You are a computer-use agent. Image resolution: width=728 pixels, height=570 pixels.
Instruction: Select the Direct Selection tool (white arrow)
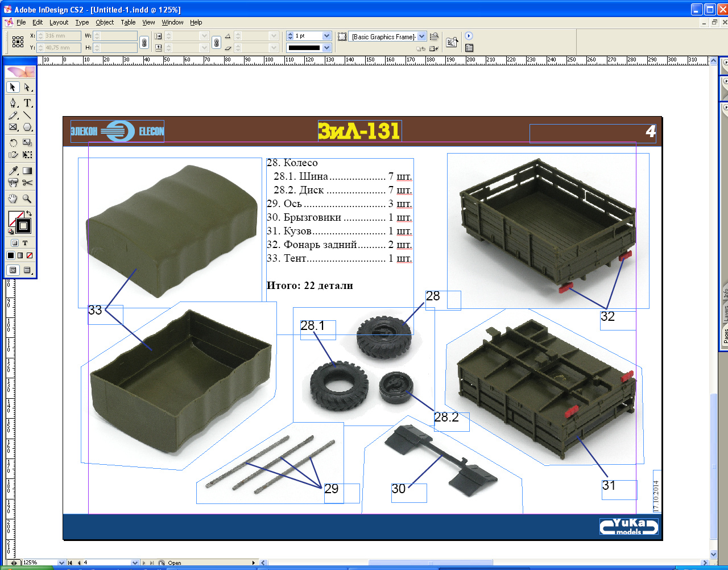[27, 87]
